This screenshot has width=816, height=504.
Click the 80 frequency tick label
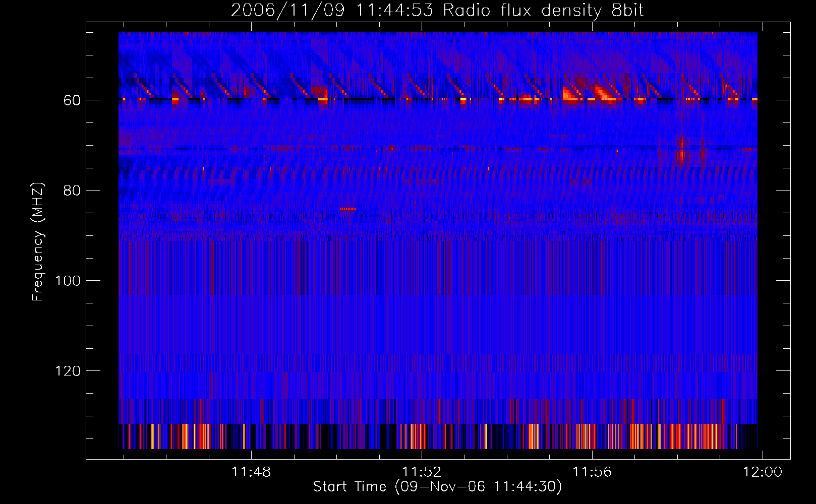(x=72, y=191)
